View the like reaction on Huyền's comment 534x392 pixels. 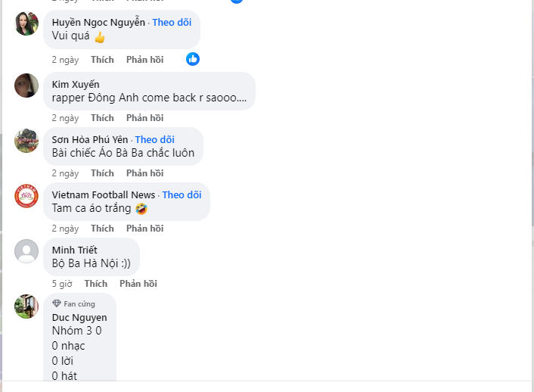[x=193, y=59]
